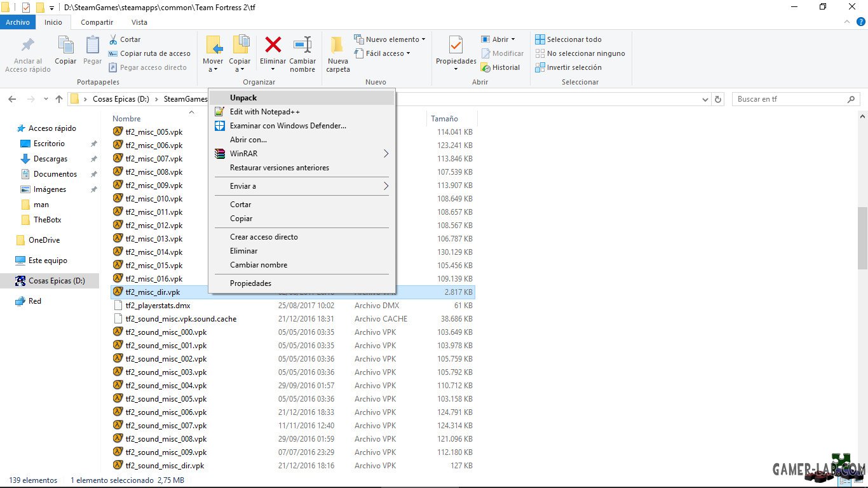Open Descargas in the sidebar
The image size is (868, 488).
pos(50,159)
